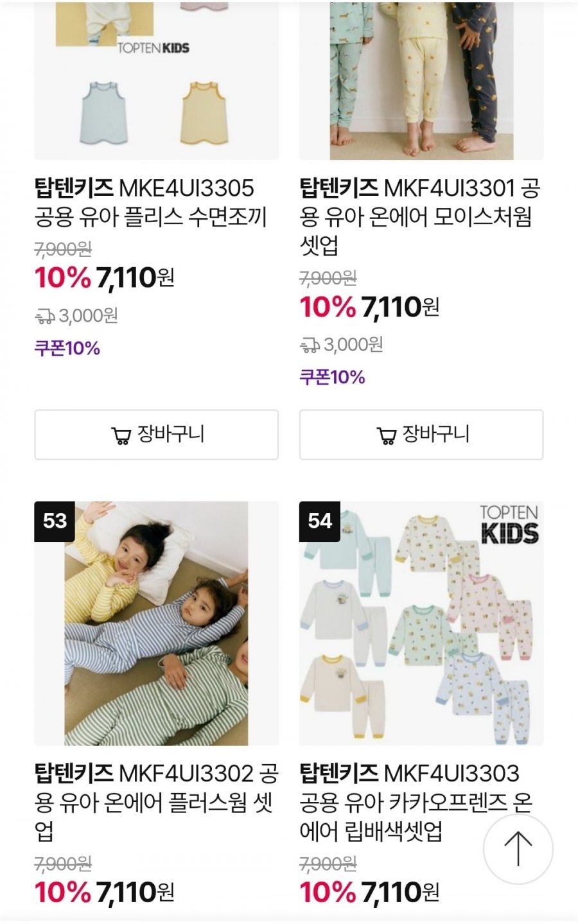Add MKE4UI3305 fleece sleep vest to cart
This screenshot has width=578, height=924.
click(156, 435)
